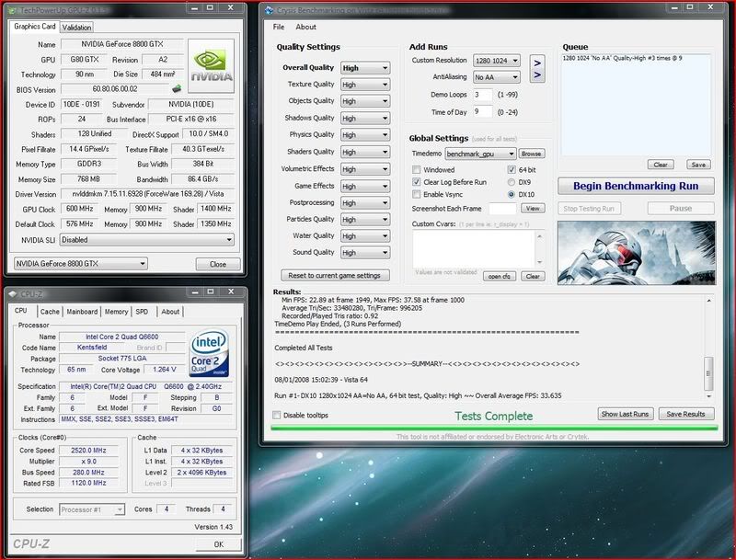Open the Texture Quality dropdown
Image resolution: width=736 pixels, height=560 pixels.
365,85
